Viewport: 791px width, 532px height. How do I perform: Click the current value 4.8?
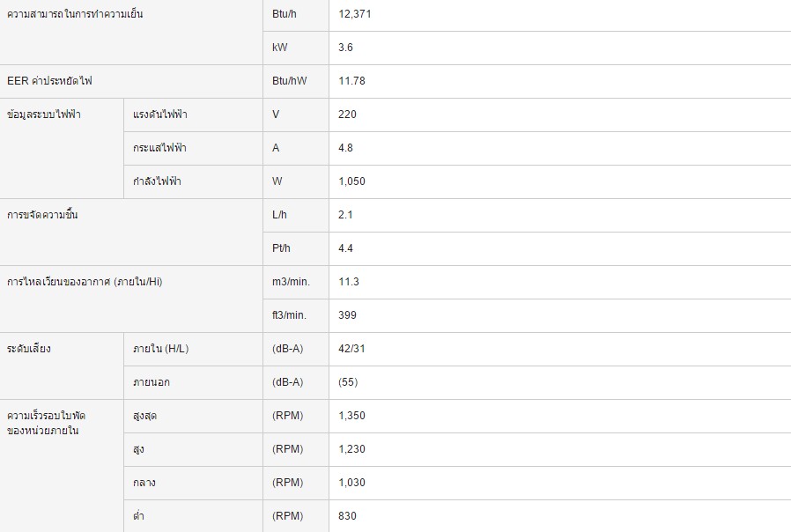[x=345, y=148]
